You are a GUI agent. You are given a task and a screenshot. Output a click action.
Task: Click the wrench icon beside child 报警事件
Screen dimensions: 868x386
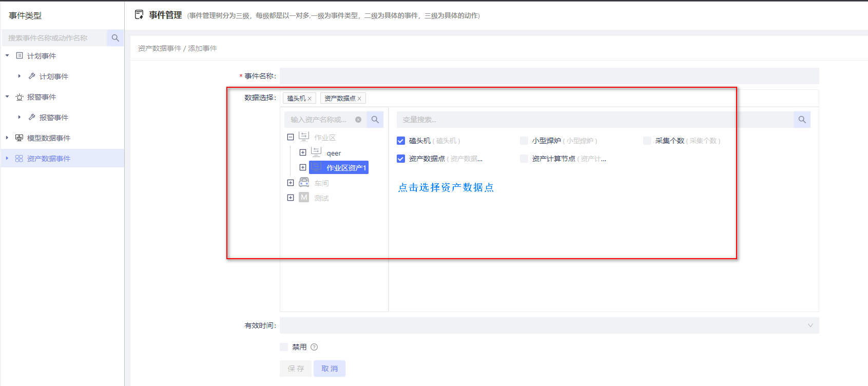tap(32, 117)
